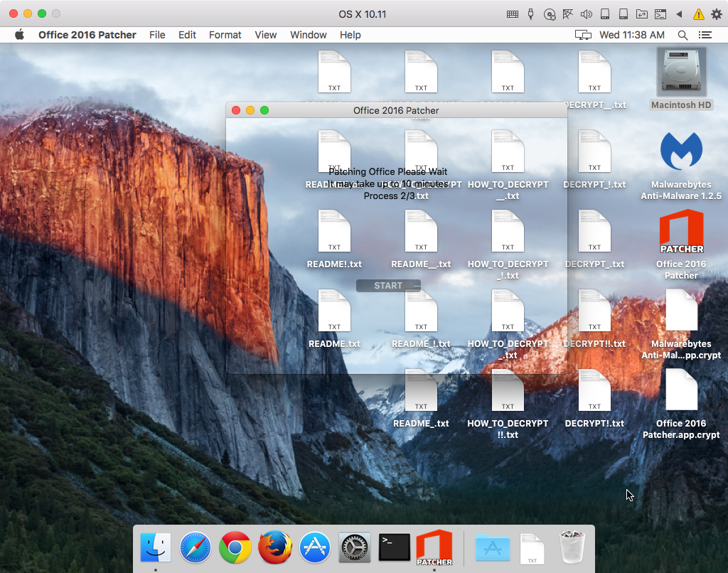Launch Google Chrome from the Dock
This screenshot has width=728, height=573.
[235, 547]
